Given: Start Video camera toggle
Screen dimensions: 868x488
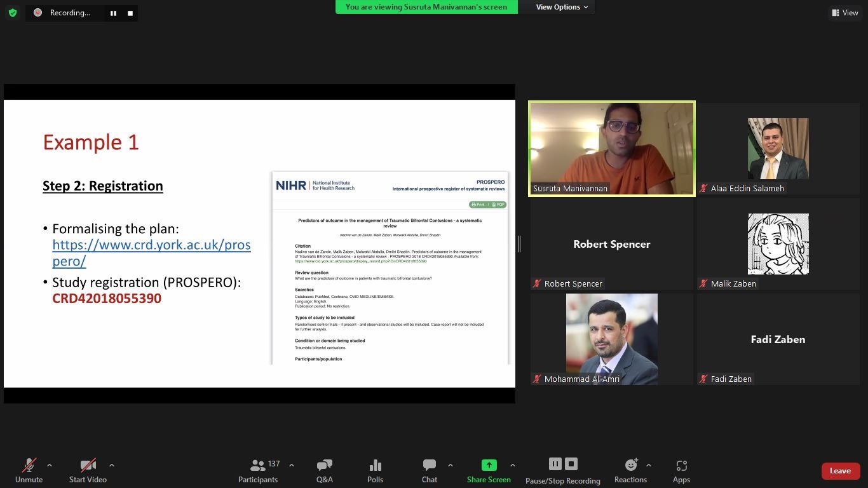Looking at the screenshot, I should point(88,466).
